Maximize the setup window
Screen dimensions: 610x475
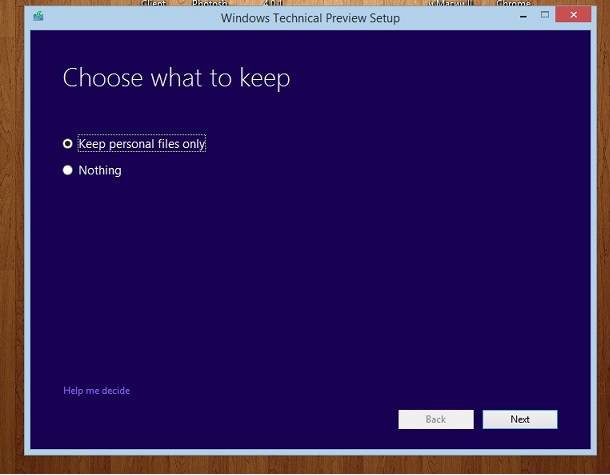tap(545, 15)
